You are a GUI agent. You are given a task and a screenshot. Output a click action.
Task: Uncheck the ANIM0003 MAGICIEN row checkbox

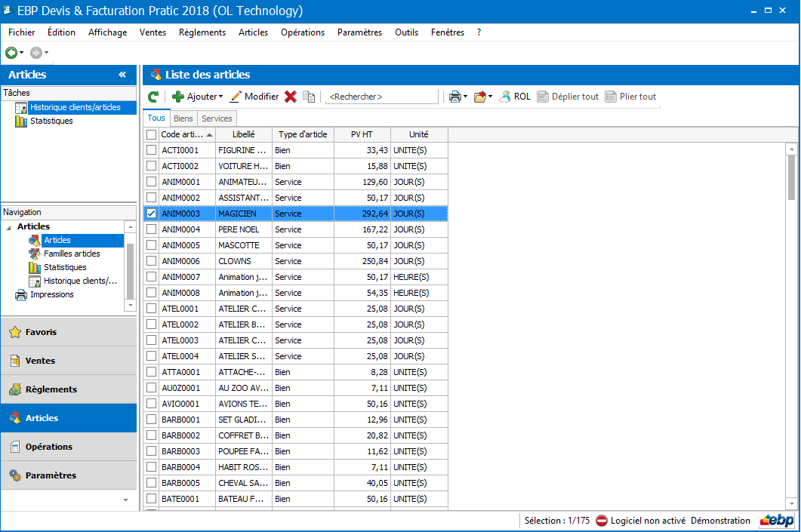click(151, 213)
